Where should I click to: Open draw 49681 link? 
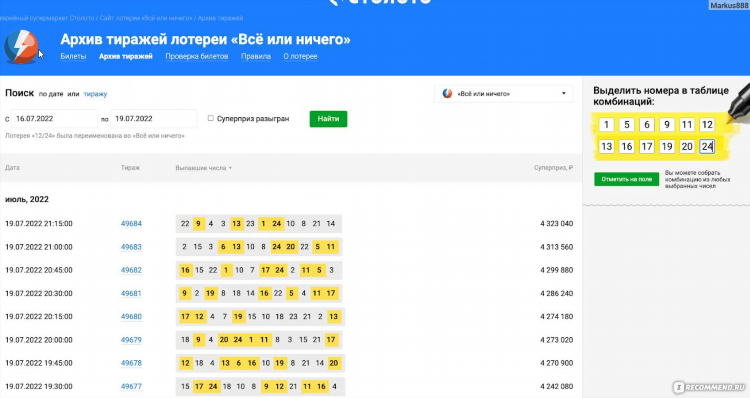click(x=131, y=293)
